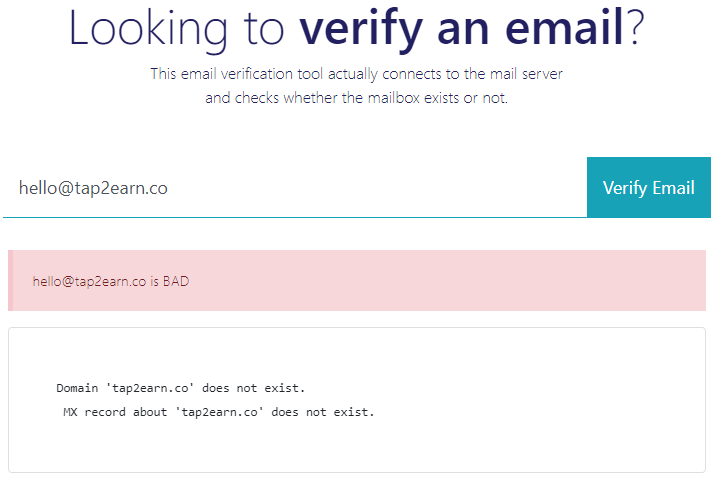
Task: Focus the email address input field
Action: (x=295, y=188)
